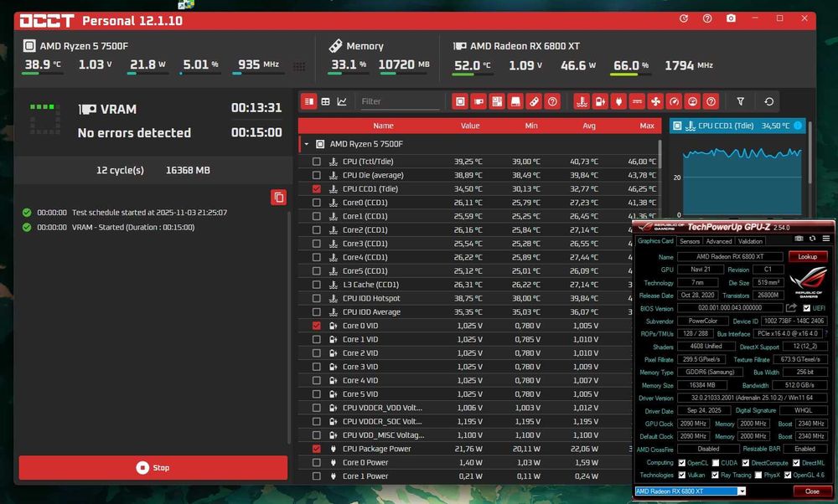Click the test log panel scrollbar
838x504 pixels.
point(289,328)
